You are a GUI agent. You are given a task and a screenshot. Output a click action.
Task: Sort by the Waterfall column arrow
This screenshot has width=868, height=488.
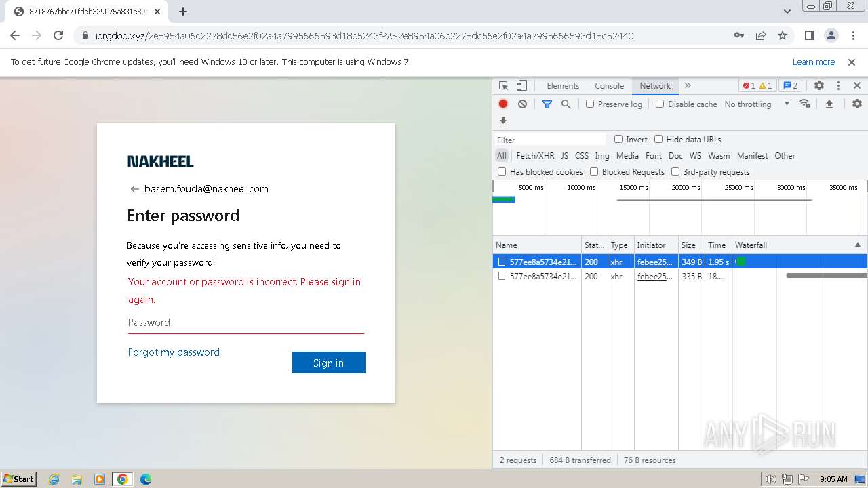pyautogui.click(x=857, y=245)
